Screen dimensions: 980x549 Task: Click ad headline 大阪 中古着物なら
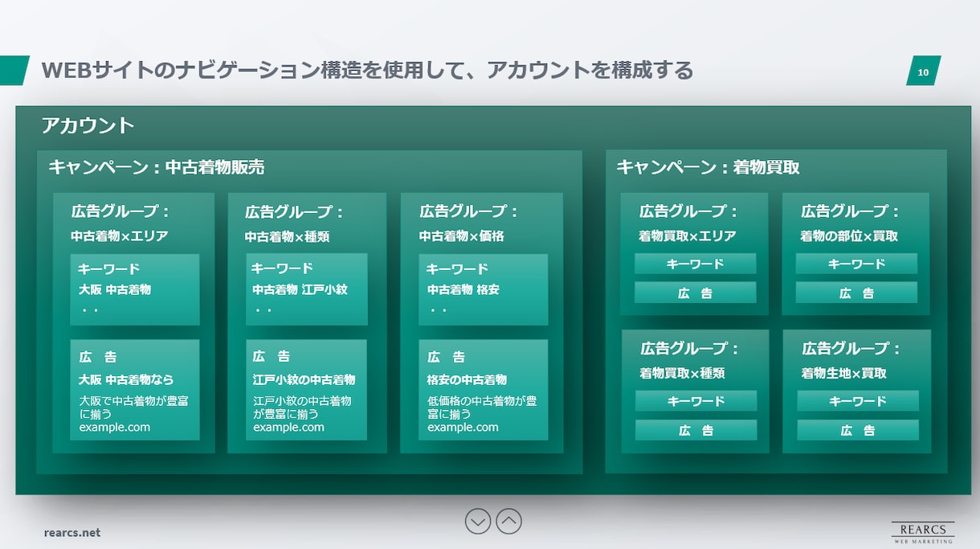126,379
